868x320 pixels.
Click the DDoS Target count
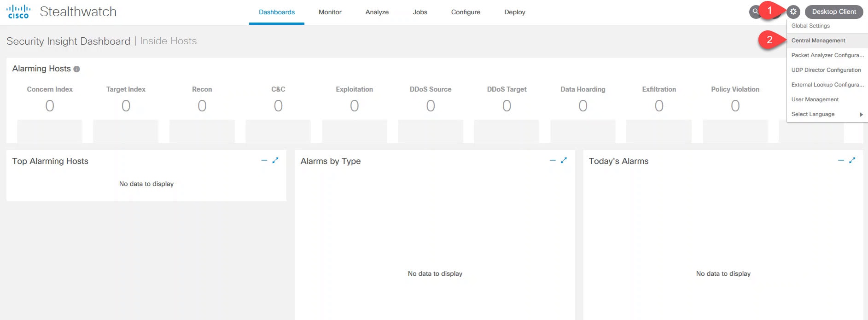(x=507, y=106)
